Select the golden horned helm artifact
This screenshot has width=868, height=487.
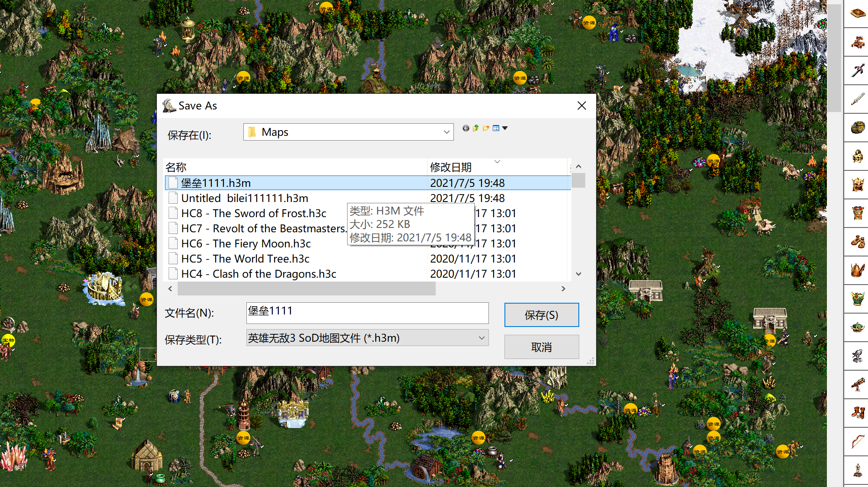tap(858, 185)
